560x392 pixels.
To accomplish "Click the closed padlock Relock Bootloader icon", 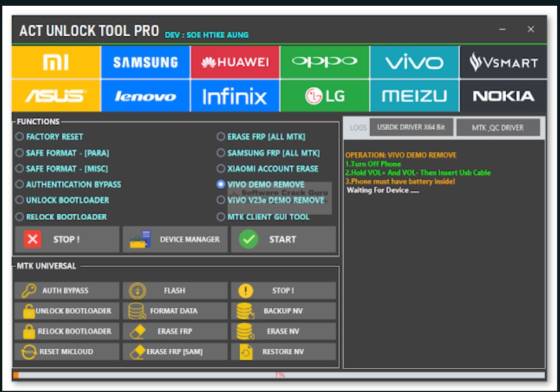I will tap(28, 331).
